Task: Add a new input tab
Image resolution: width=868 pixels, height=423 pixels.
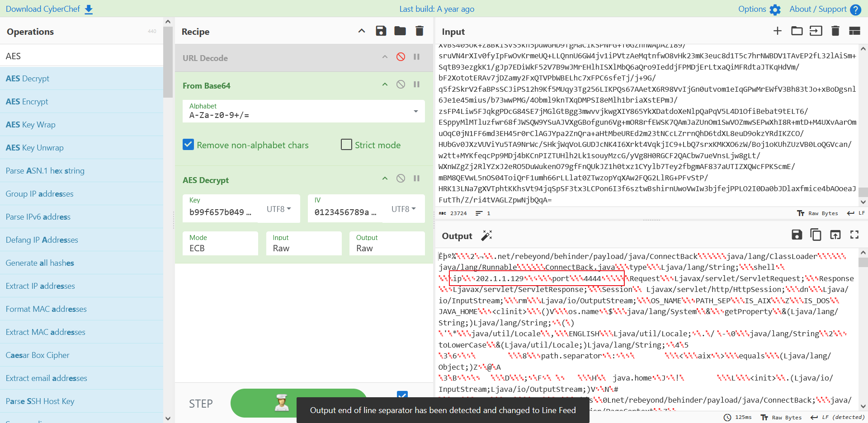Action: 778,31
